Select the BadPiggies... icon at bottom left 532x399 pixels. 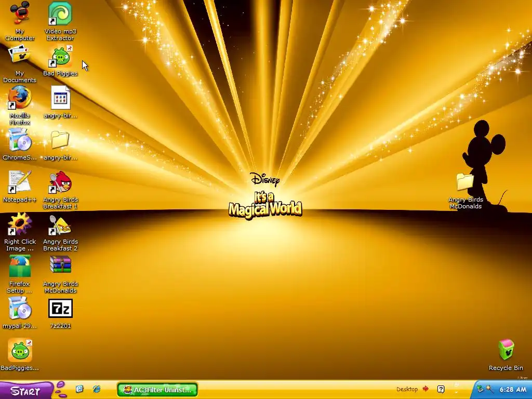[x=20, y=350]
